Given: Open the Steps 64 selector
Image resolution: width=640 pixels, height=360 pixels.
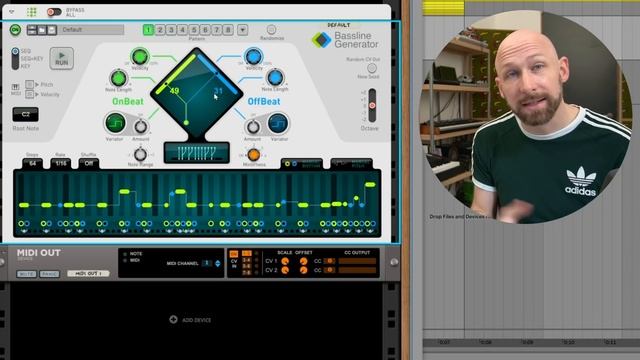Looking at the screenshot, I should (x=32, y=163).
